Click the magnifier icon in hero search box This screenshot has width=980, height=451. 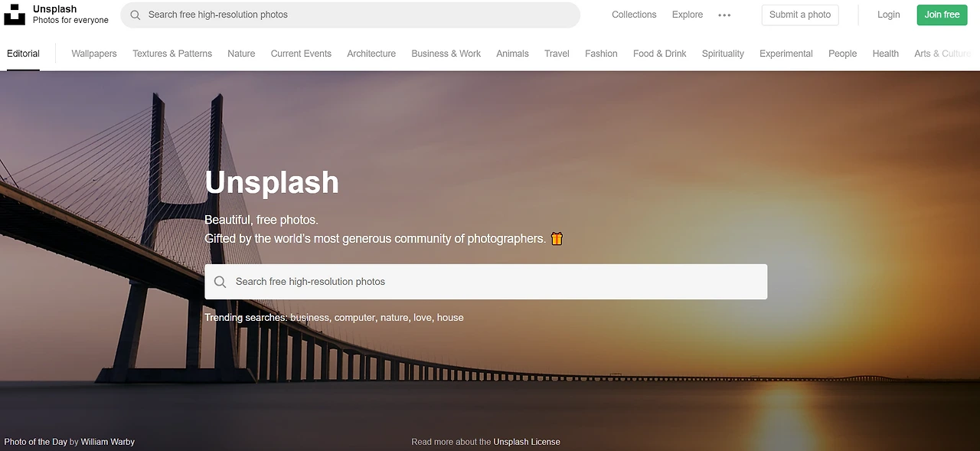[220, 282]
